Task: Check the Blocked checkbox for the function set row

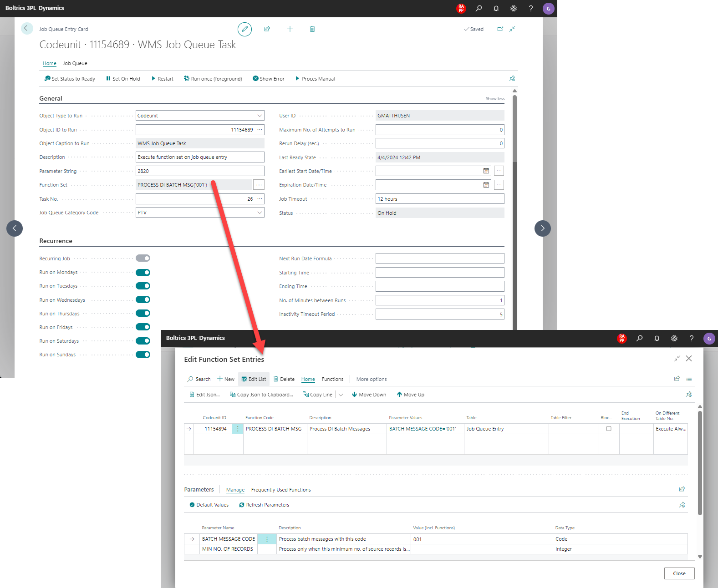Action: (x=609, y=429)
